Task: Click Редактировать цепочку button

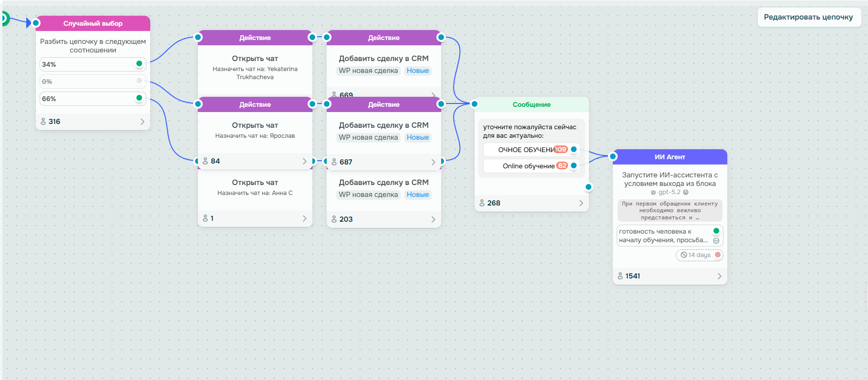Action: pos(808,17)
